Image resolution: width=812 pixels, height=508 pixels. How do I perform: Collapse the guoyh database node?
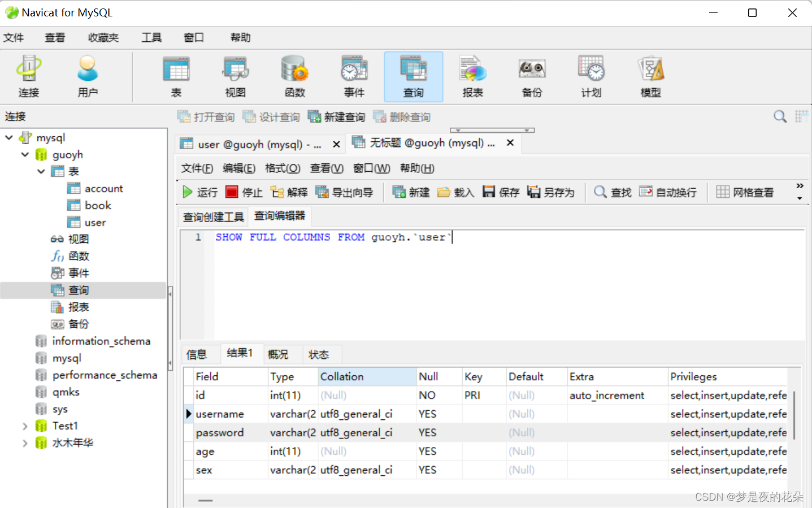coord(25,154)
